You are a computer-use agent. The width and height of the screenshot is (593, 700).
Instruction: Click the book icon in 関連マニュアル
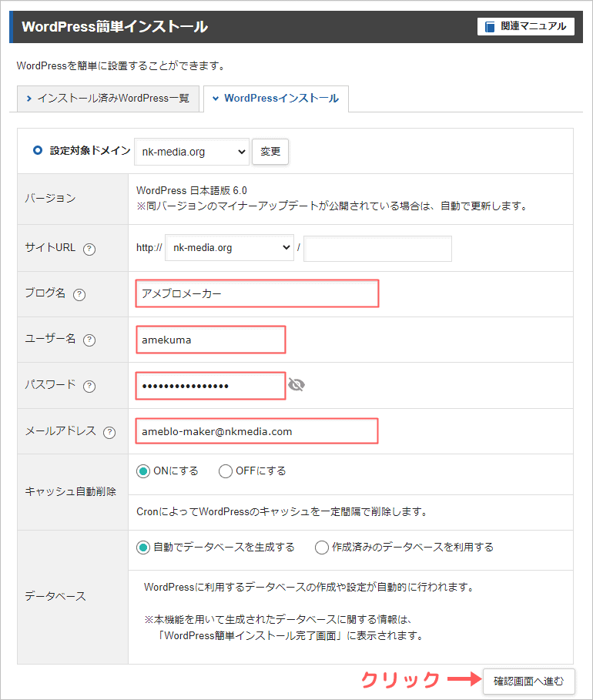coord(490,27)
